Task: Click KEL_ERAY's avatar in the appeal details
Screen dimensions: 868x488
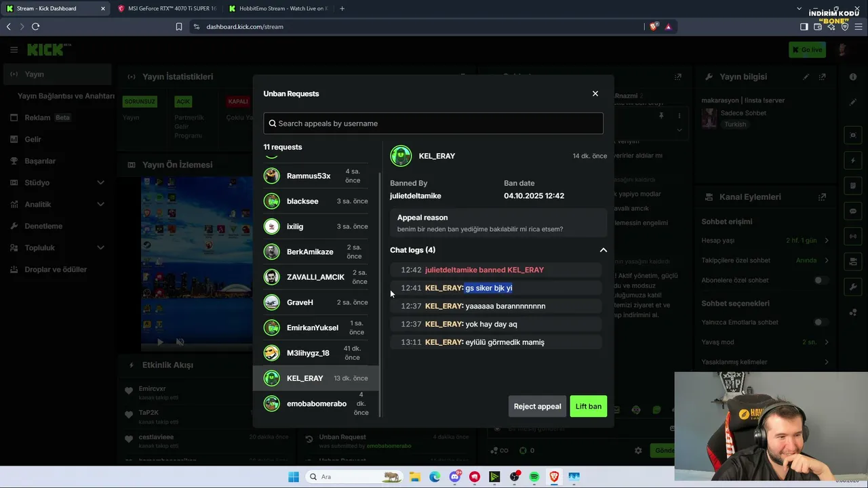Action: [401, 156]
